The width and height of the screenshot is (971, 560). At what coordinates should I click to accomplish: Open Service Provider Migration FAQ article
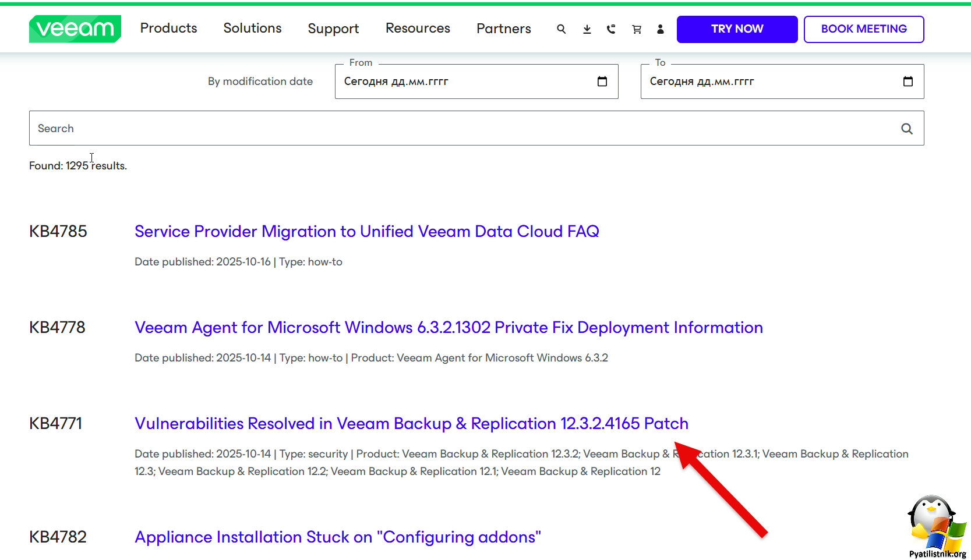coord(366,232)
